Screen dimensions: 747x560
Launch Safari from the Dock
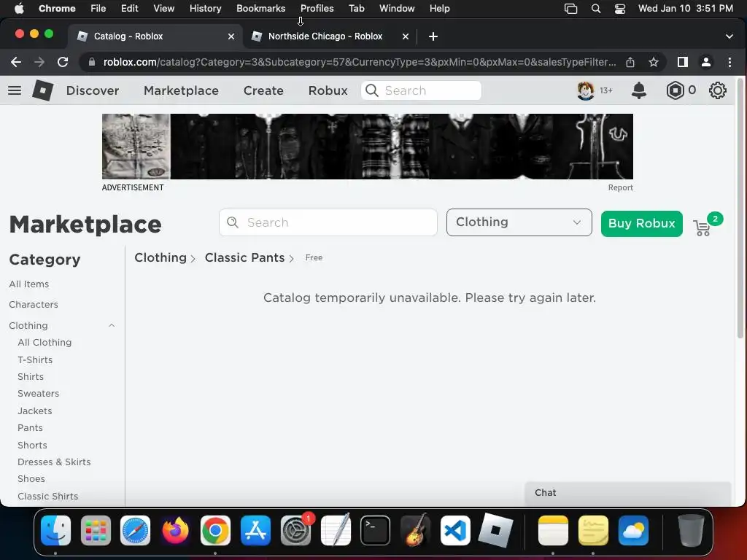point(135,531)
